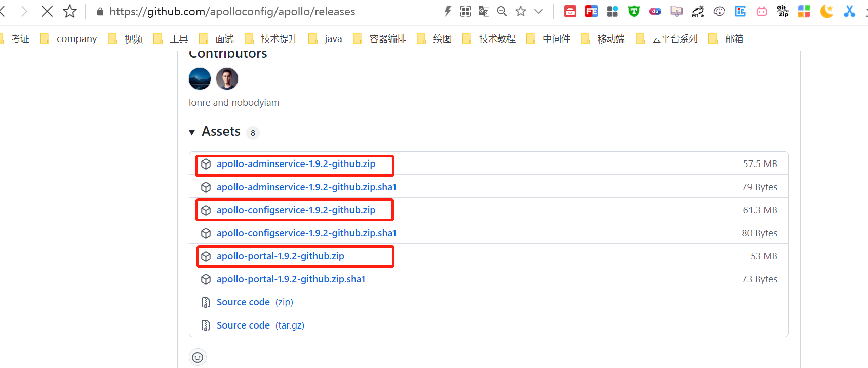The height and width of the screenshot is (368, 868).
Task: Open the 绘图 bookmark folder
Action: click(x=435, y=38)
